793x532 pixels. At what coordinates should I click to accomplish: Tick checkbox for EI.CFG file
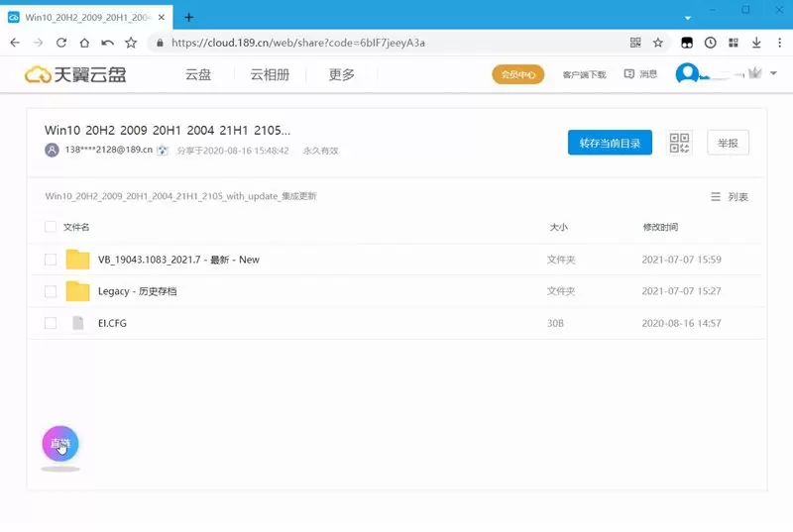pos(51,323)
